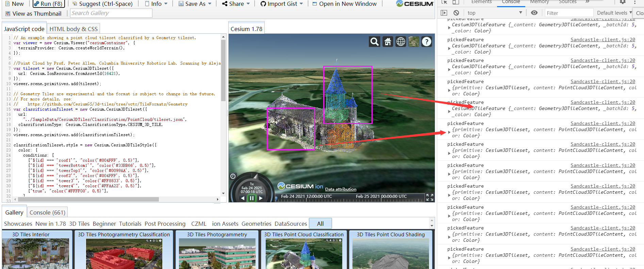Screen dimensions: 644x269
Task: Open the Share dropdown
Action: click(x=236, y=4)
